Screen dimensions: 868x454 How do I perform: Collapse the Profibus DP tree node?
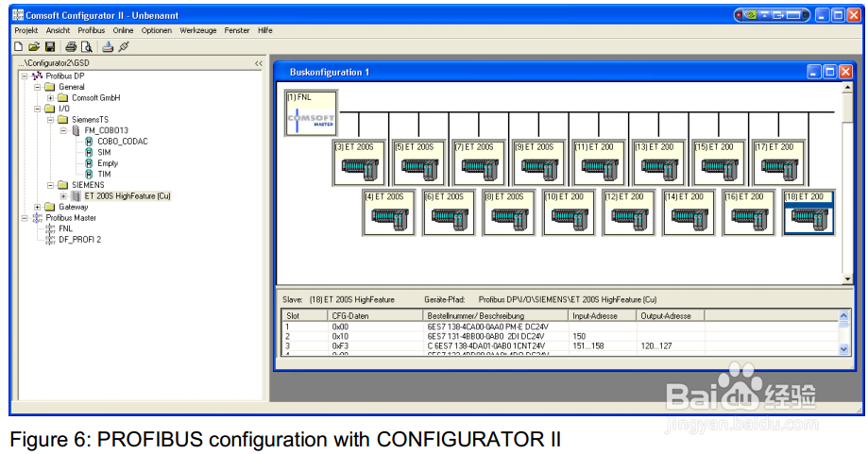25,76
